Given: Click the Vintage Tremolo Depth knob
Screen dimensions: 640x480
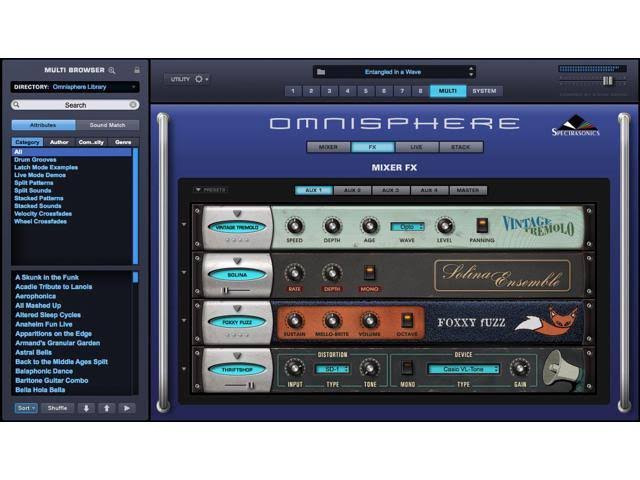Looking at the screenshot, I should coord(332,226).
